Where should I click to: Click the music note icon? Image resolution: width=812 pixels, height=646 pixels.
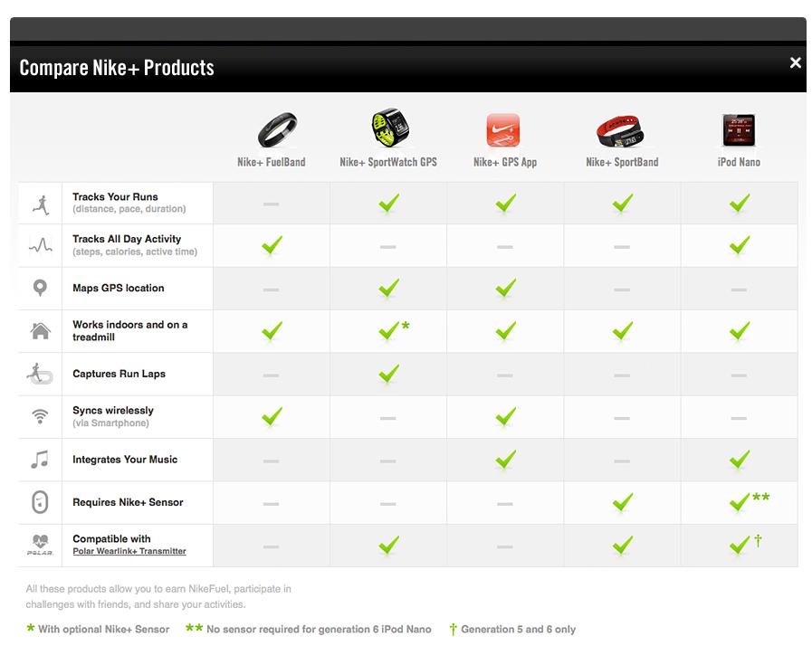click(40, 460)
